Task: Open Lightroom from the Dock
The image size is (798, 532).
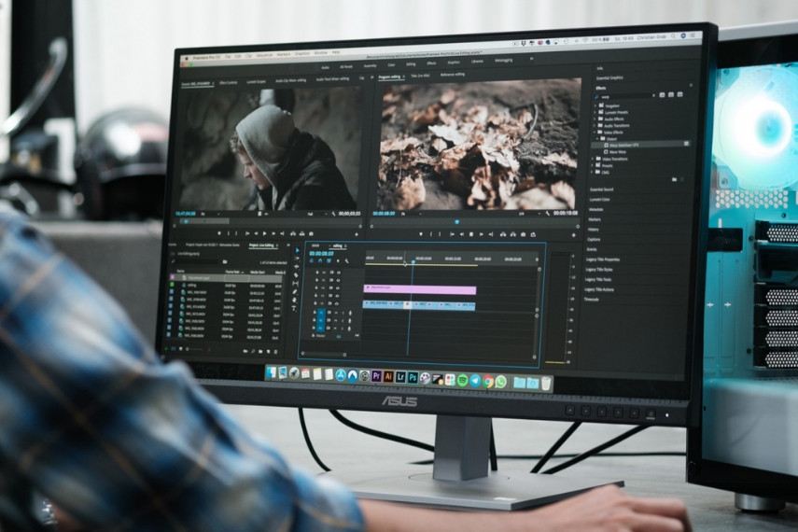Action: (400, 377)
